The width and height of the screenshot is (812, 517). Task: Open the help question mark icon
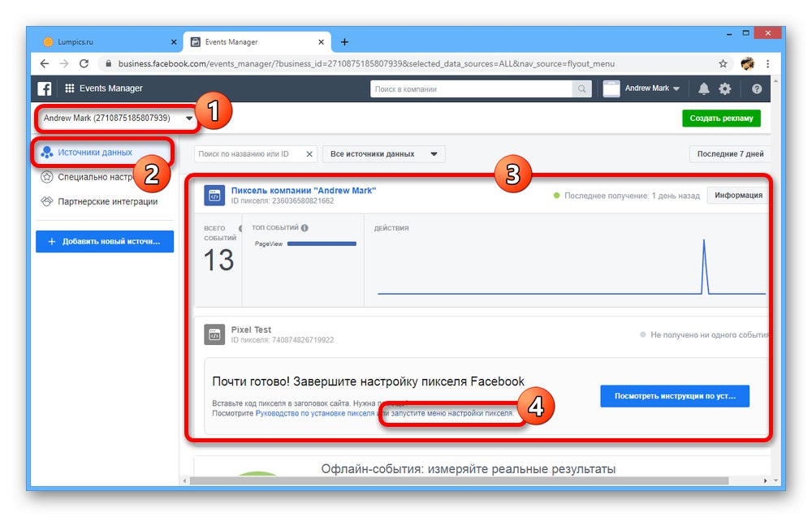click(x=757, y=89)
